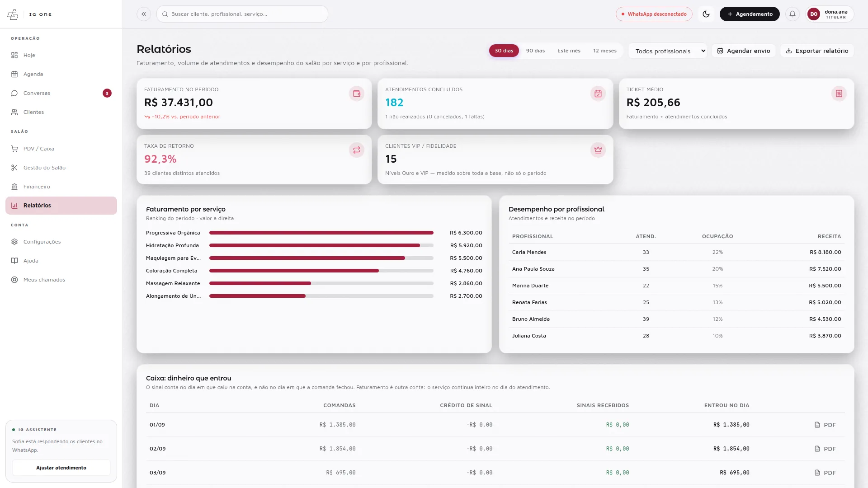Click the Massagem Relaxante revenue bar
Viewport: 868px width, 488px height.
(321, 283)
